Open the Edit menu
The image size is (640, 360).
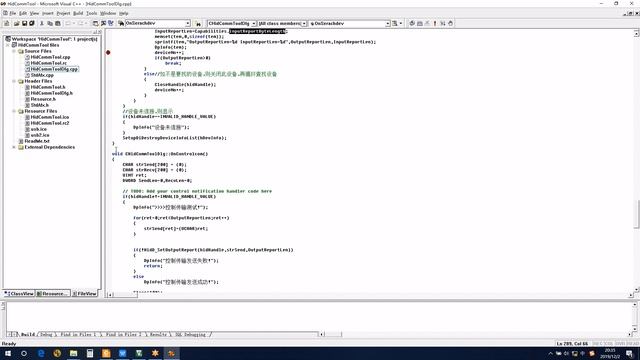point(23,13)
